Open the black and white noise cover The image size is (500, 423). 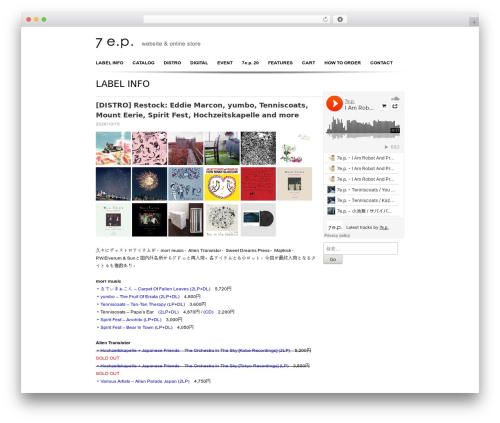(x=258, y=148)
